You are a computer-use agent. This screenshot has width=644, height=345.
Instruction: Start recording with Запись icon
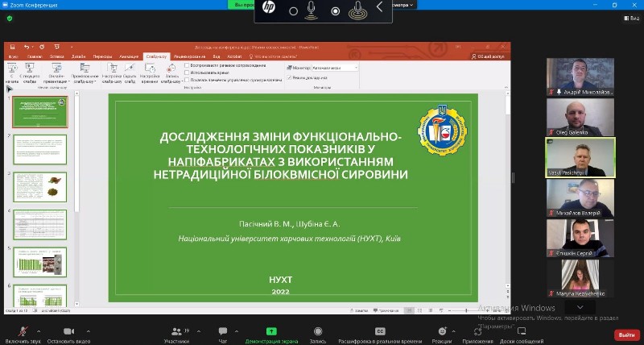click(318, 331)
